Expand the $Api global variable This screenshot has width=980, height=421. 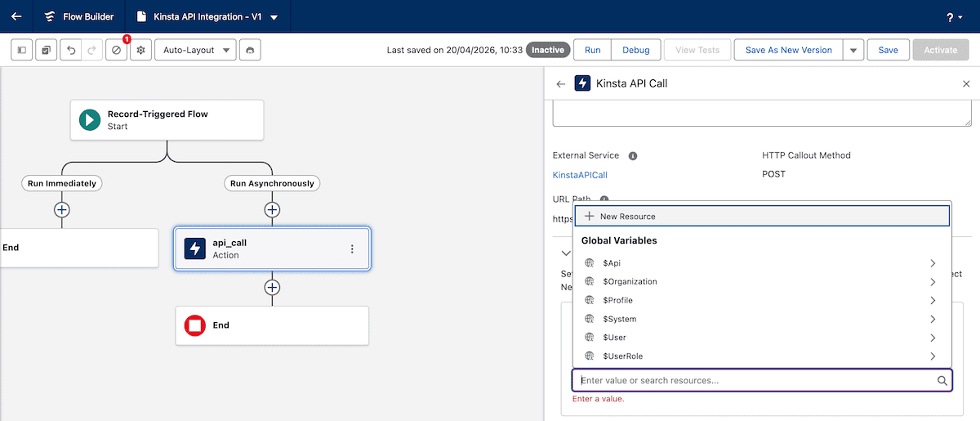tap(762, 263)
